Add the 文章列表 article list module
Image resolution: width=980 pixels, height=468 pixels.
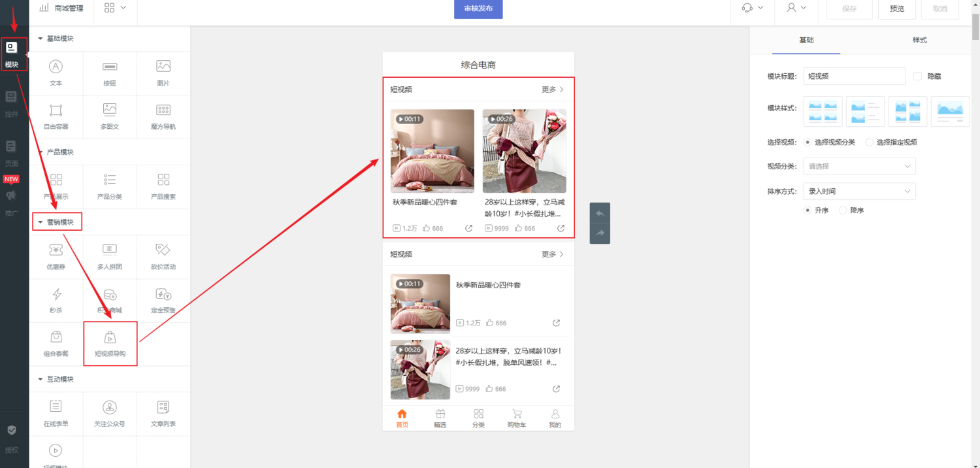click(163, 414)
